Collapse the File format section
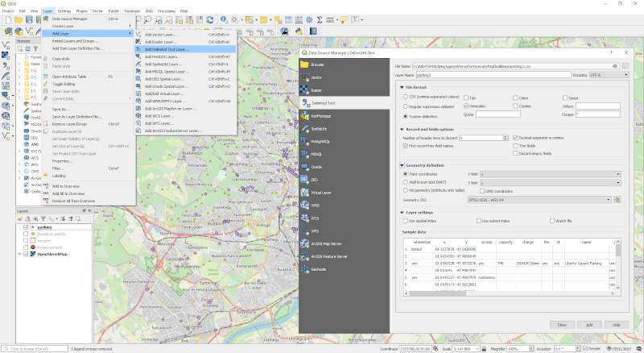The height and width of the screenshot is (353, 644). tap(402, 87)
